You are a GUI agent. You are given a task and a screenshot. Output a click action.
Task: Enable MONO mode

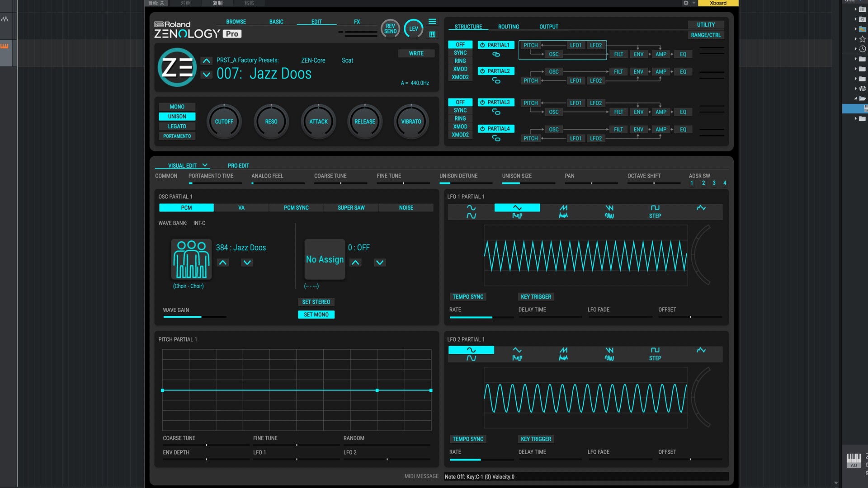pos(177,107)
